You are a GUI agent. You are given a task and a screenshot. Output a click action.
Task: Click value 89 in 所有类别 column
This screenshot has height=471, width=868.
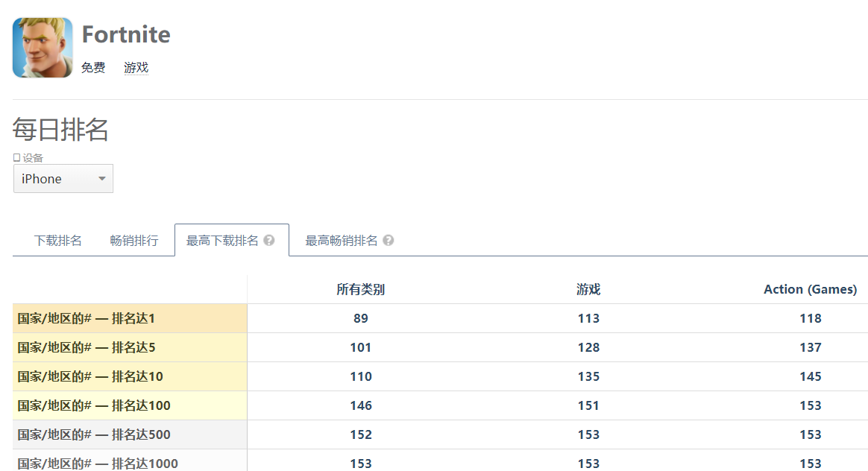click(x=361, y=318)
